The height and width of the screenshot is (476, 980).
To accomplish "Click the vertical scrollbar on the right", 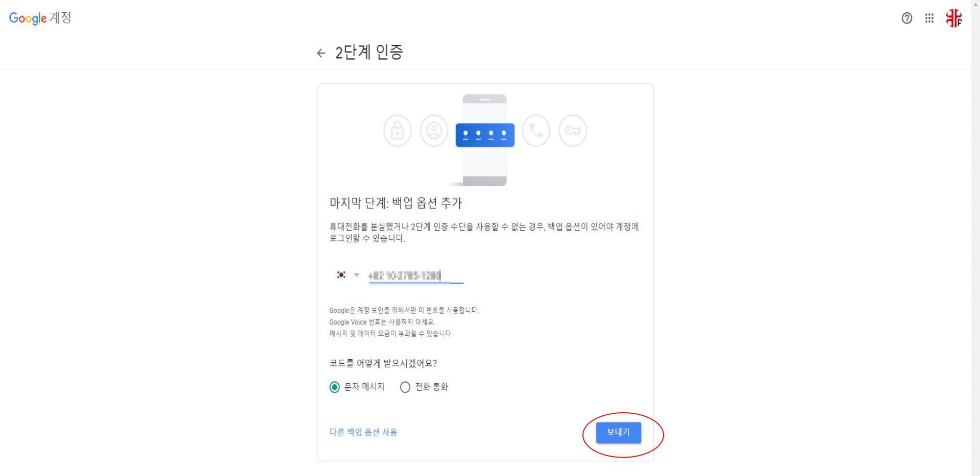I will tap(975, 238).
